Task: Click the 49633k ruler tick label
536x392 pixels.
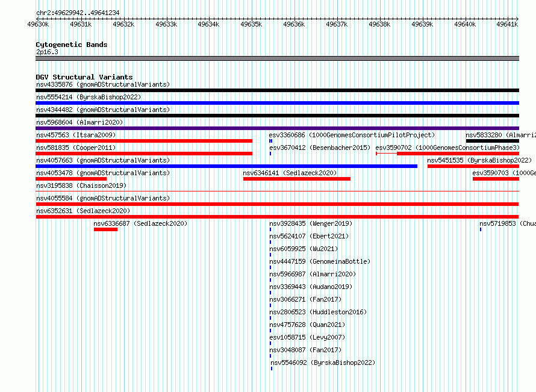Action: 166,24
